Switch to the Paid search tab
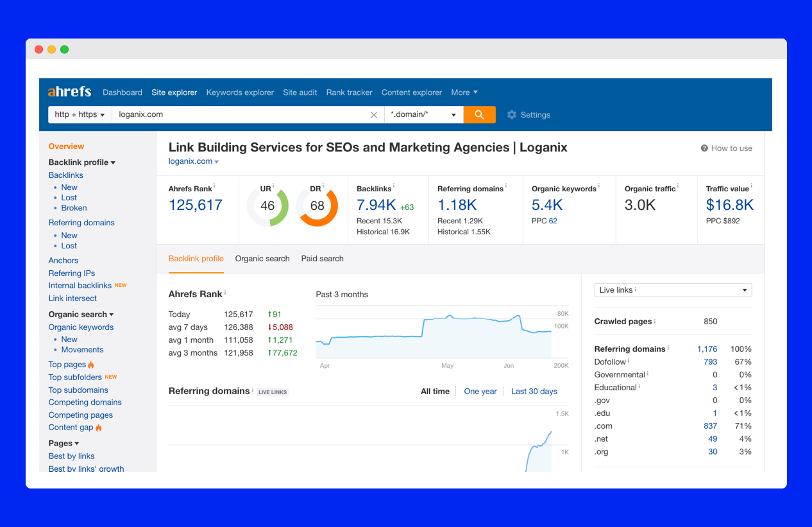 tap(323, 259)
